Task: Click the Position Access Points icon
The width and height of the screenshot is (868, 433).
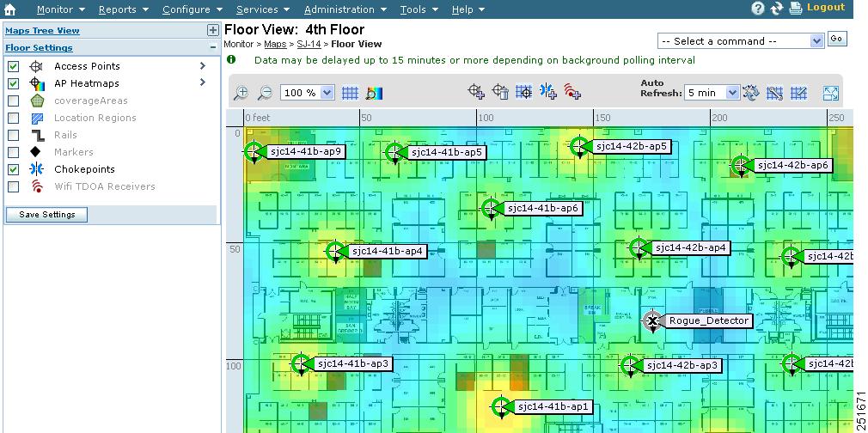Action: pos(523,91)
